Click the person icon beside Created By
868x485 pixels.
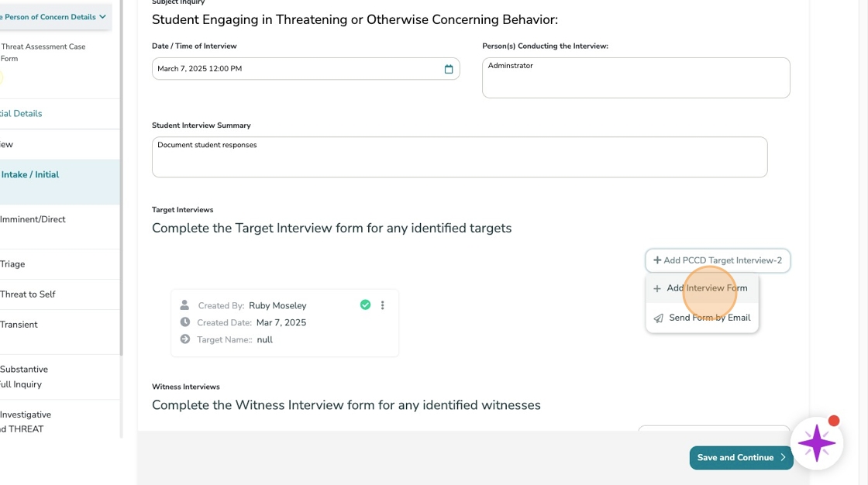(x=184, y=305)
